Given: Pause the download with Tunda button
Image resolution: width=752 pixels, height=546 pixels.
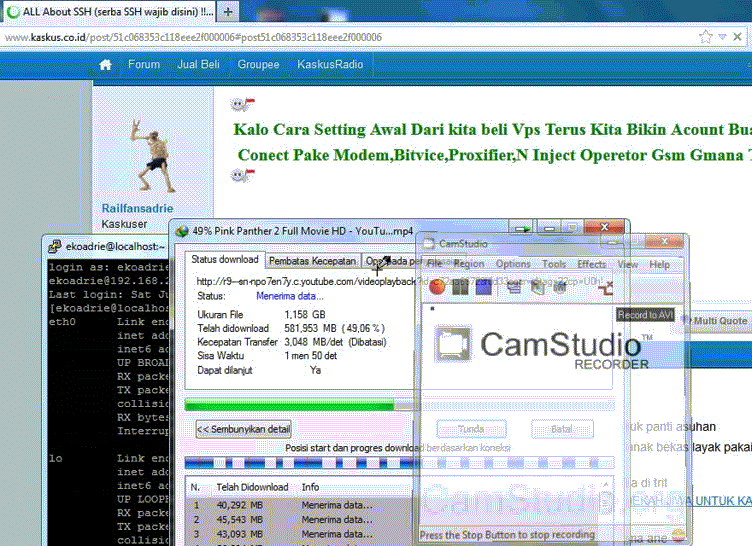Looking at the screenshot, I should tap(471, 428).
